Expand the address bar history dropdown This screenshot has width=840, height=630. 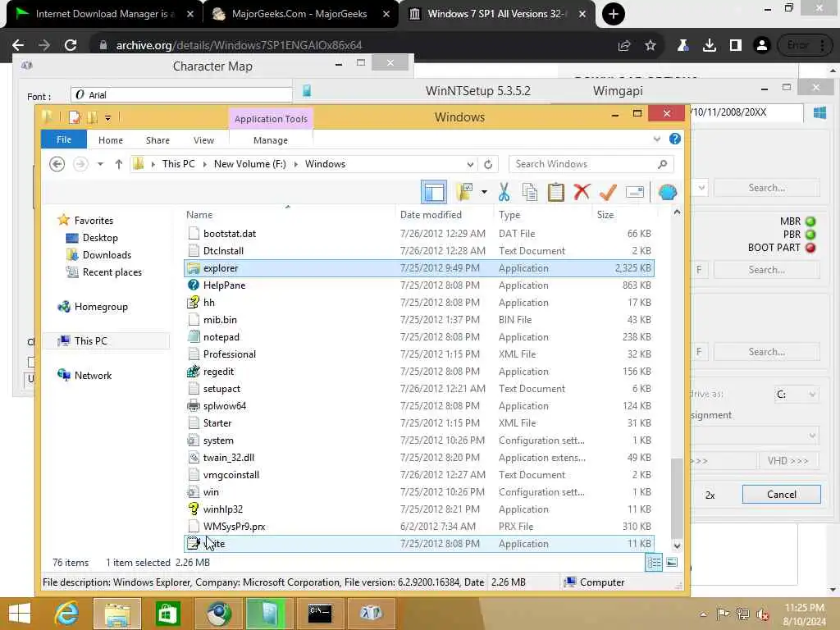470,164
